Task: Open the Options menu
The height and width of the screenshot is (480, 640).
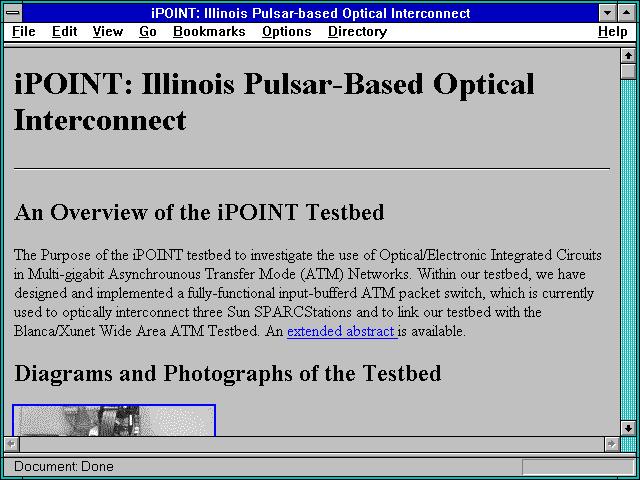Action: (x=287, y=32)
